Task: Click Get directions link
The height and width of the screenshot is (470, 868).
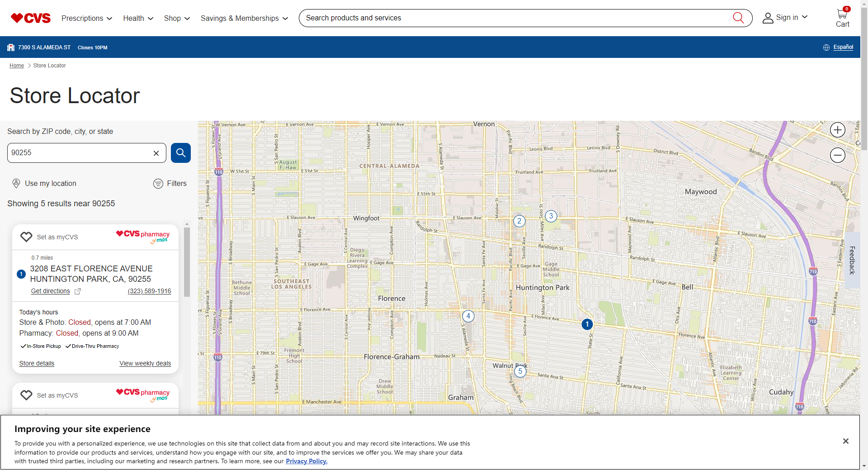Action: click(x=50, y=291)
